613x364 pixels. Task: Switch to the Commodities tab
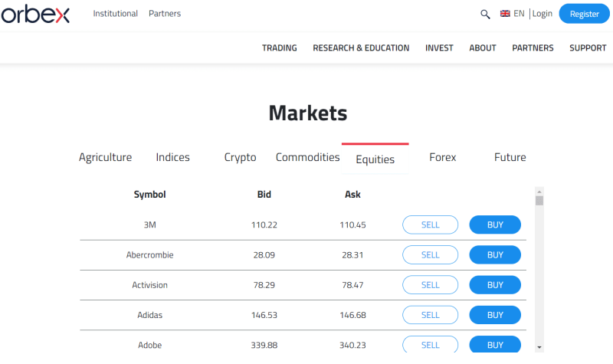click(307, 157)
